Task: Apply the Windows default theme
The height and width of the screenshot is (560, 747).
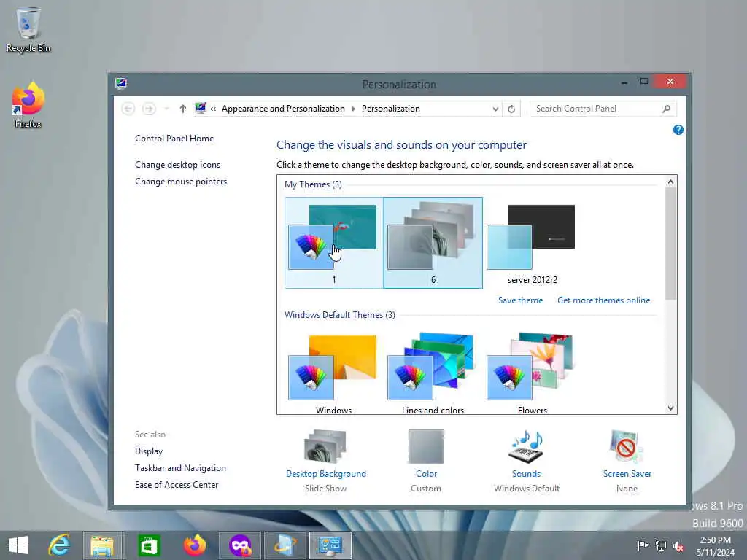Action: pyautogui.click(x=334, y=374)
